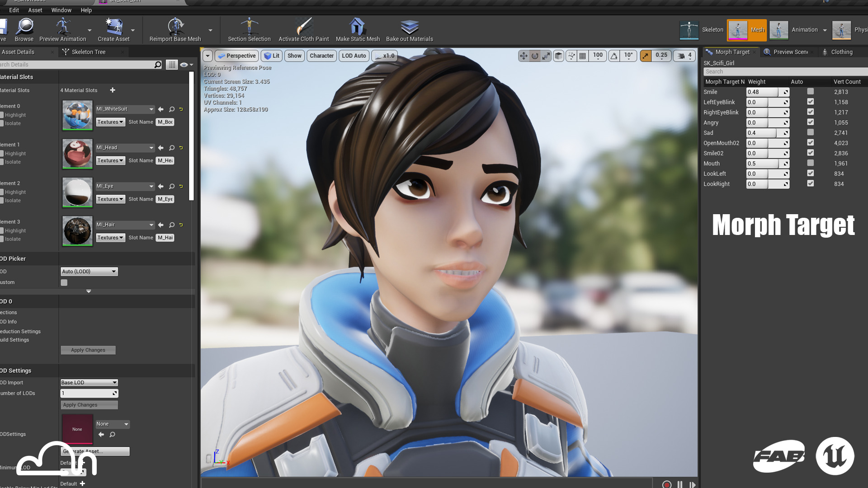The height and width of the screenshot is (488, 868).
Task: Toggle grid snapping icon in viewport
Action: [x=583, y=56]
